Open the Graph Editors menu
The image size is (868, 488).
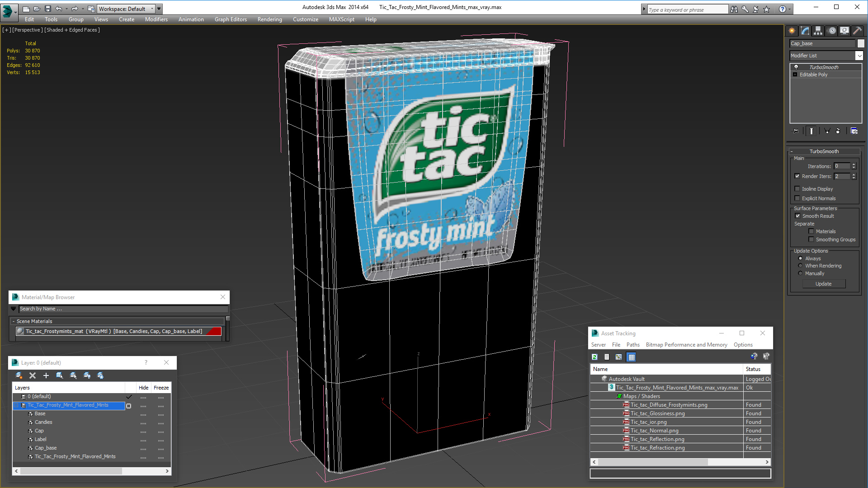coord(231,19)
